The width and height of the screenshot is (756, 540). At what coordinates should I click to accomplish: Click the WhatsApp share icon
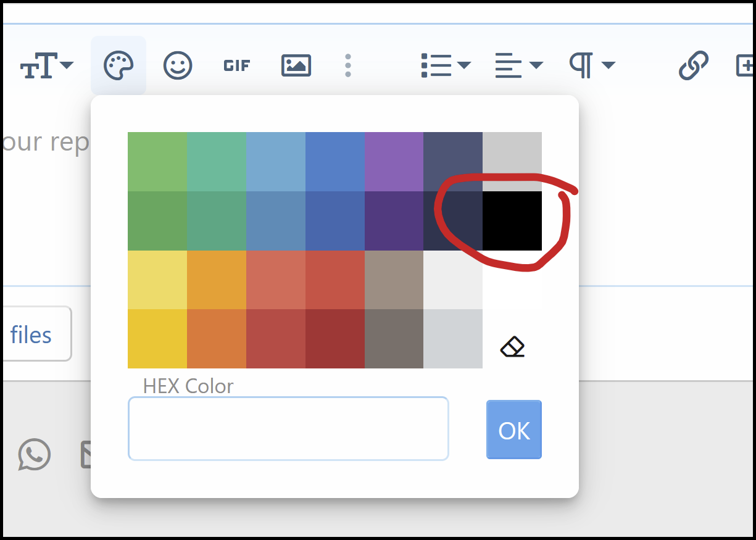(35, 455)
